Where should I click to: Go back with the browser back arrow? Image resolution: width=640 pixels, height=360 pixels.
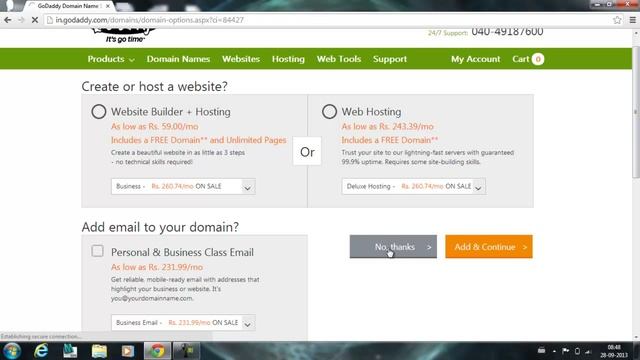pos(8,20)
